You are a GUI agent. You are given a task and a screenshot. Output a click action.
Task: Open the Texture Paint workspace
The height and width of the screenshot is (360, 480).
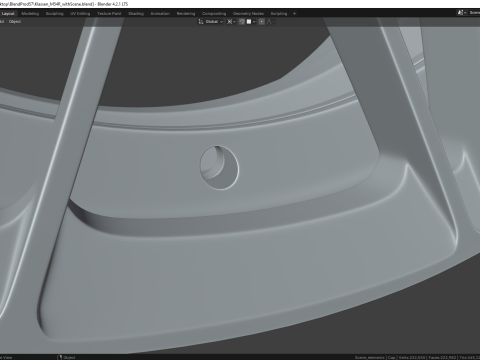109,14
